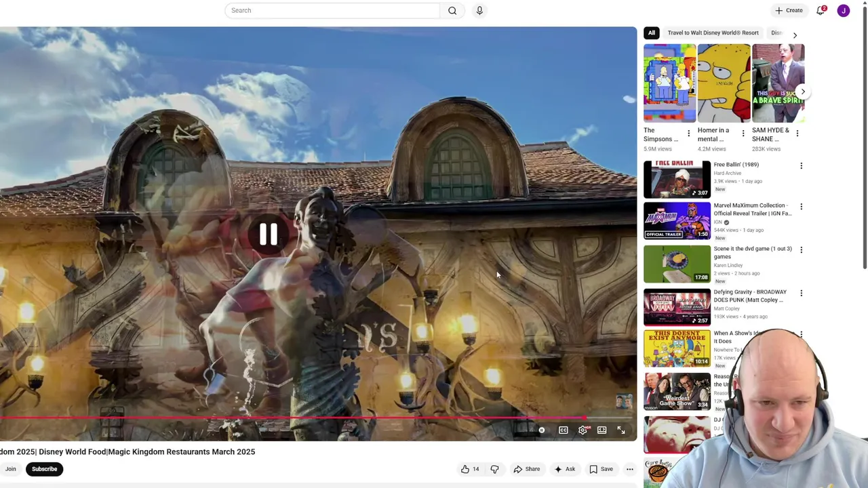The image size is (868, 488).
Task: Click the video title 'Magic Kingdom Restaurants March 2025'
Action: coord(127,452)
